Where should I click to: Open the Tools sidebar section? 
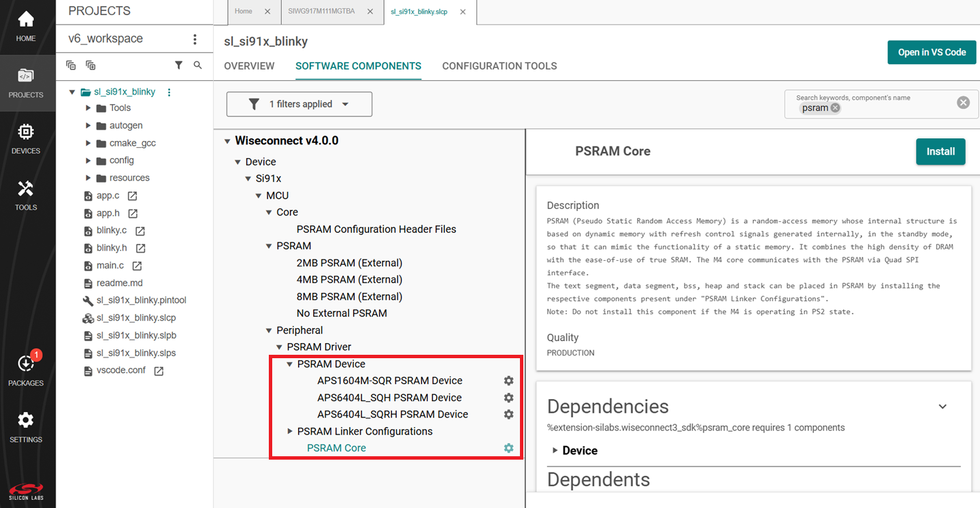(26, 195)
